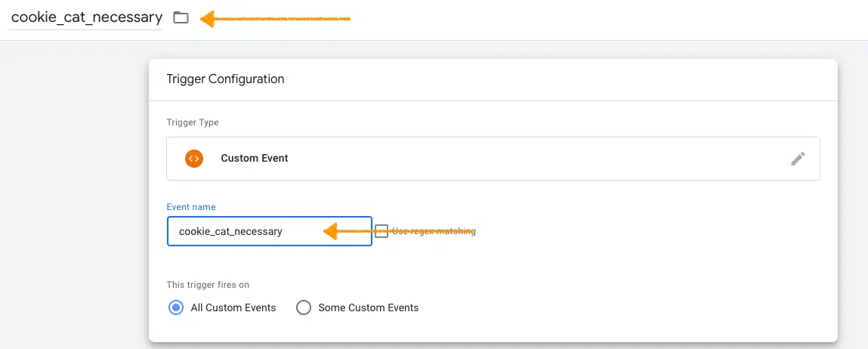Click the This trigger fires on label
Image resolution: width=868 pixels, height=349 pixels.
tap(208, 285)
